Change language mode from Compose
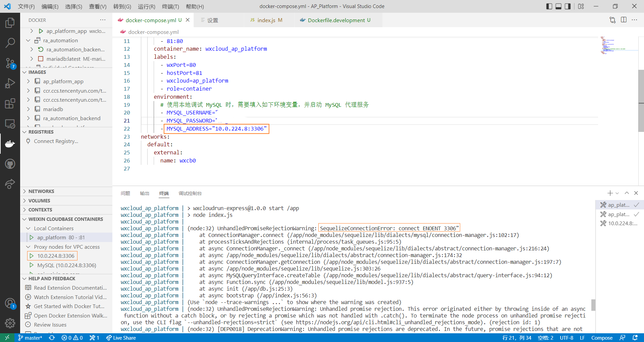This screenshot has width=644, height=342. click(602, 338)
